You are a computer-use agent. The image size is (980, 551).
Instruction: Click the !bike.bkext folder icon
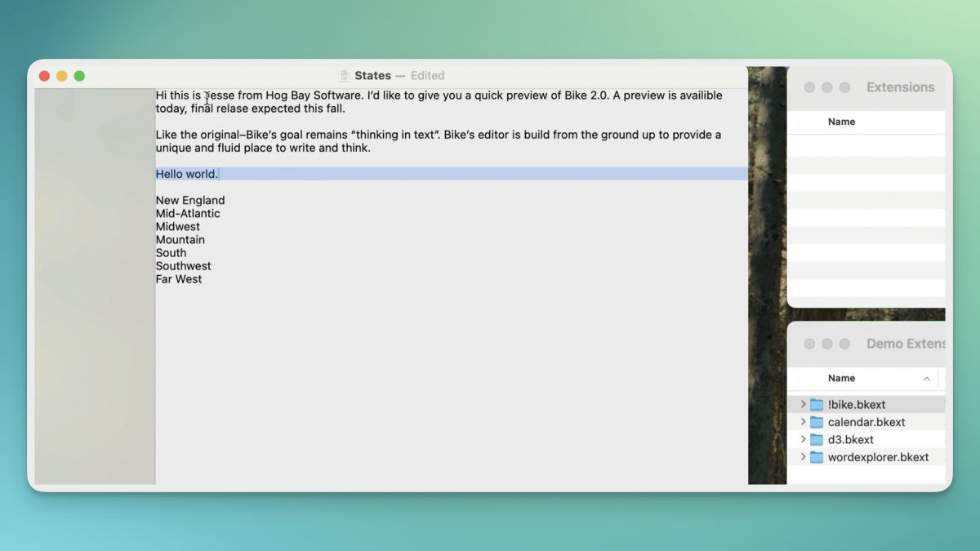tap(817, 404)
